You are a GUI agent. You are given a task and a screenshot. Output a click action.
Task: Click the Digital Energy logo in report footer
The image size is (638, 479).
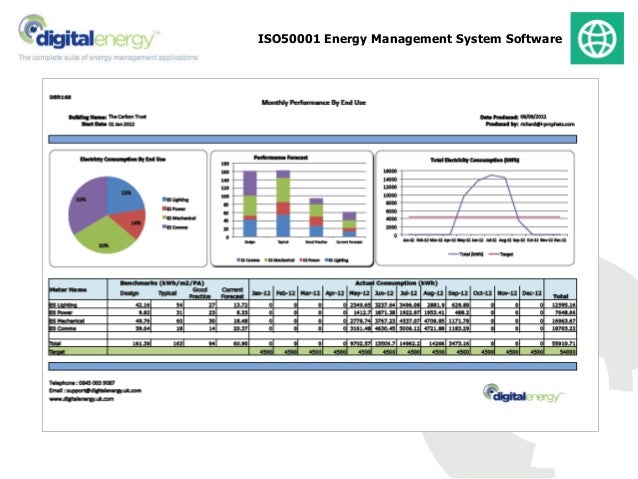coord(523,393)
